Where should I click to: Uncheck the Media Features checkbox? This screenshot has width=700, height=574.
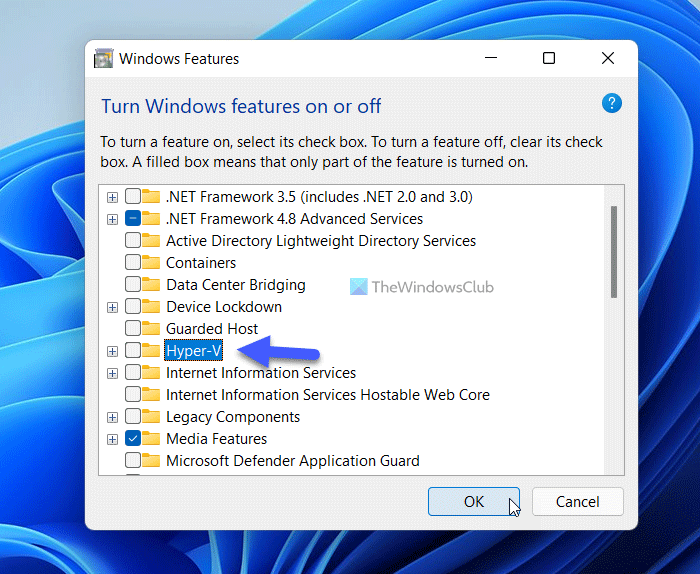pyautogui.click(x=133, y=438)
